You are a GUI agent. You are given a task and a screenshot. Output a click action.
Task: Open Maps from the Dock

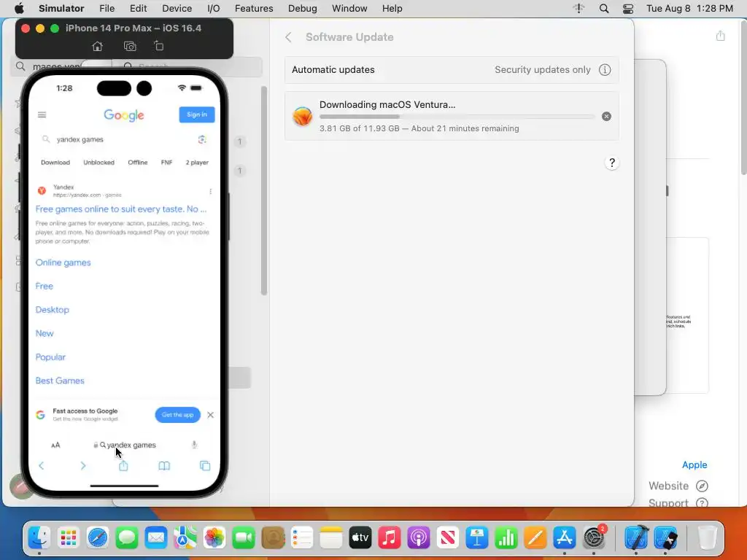(185, 538)
